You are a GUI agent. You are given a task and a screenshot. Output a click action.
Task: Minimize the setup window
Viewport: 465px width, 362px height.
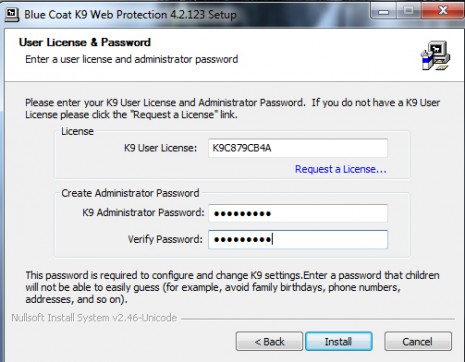[x=384, y=11]
